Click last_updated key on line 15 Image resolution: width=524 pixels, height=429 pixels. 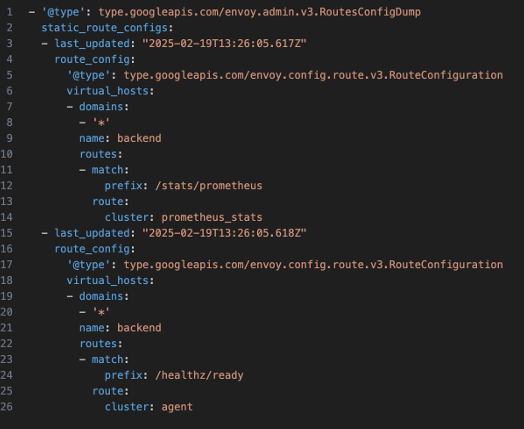click(x=92, y=233)
